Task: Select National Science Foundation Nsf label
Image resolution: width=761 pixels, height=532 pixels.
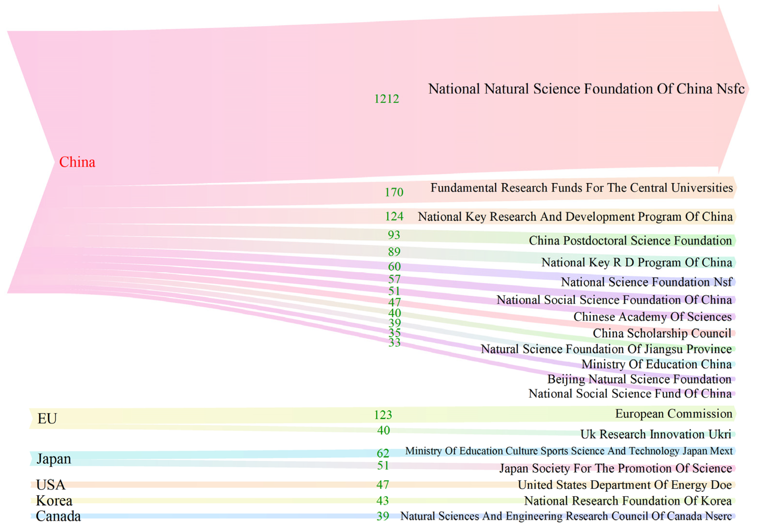Action: pos(646,282)
